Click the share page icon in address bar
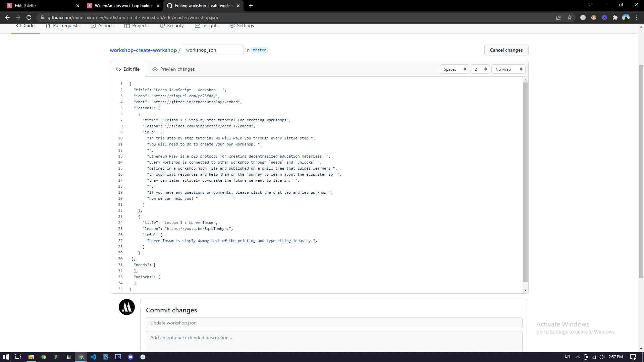644x362 pixels. click(x=559, y=17)
